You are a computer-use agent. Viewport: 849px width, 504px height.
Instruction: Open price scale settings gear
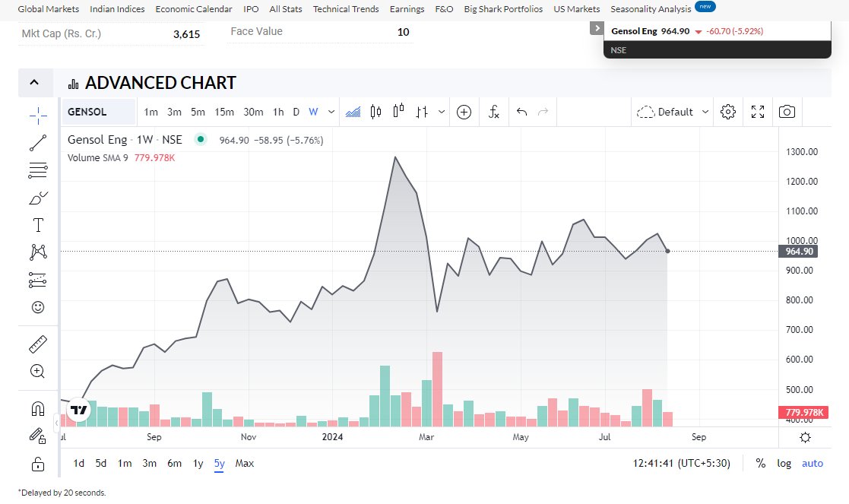tap(805, 437)
